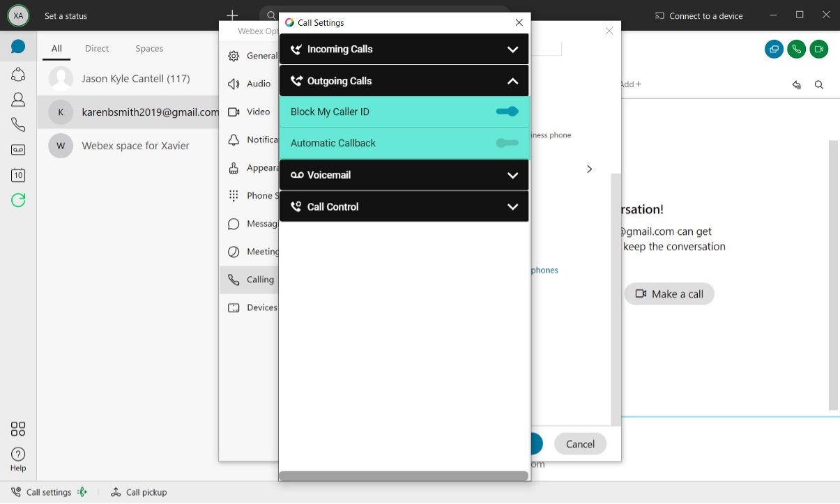Click the Make a call button

click(669, 293)
